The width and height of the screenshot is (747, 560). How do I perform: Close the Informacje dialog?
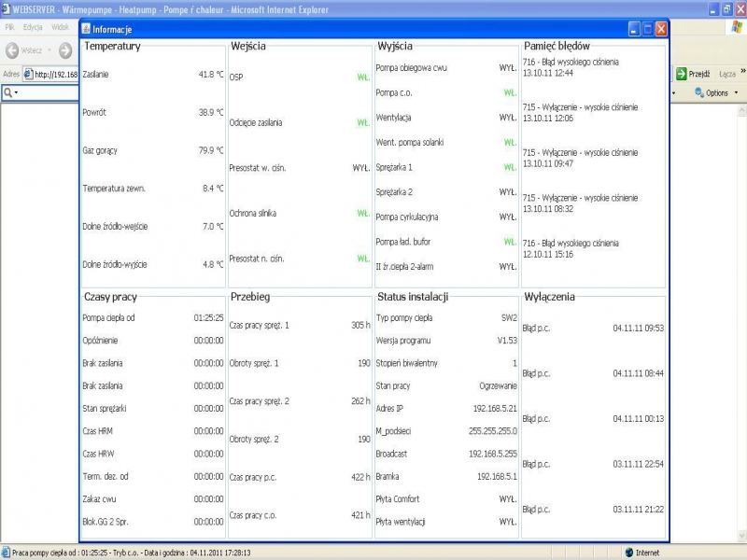point(661,29)
